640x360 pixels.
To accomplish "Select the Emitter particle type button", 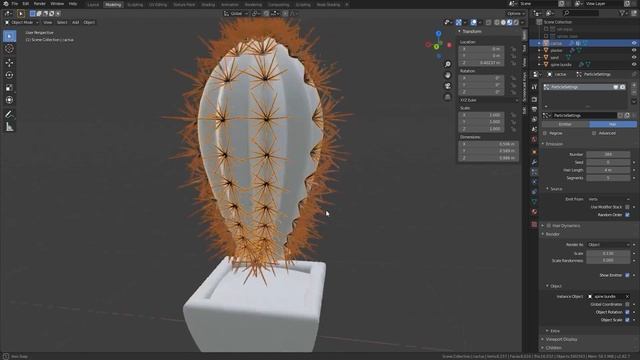I will pyautogui.click(x=565, y=124).
